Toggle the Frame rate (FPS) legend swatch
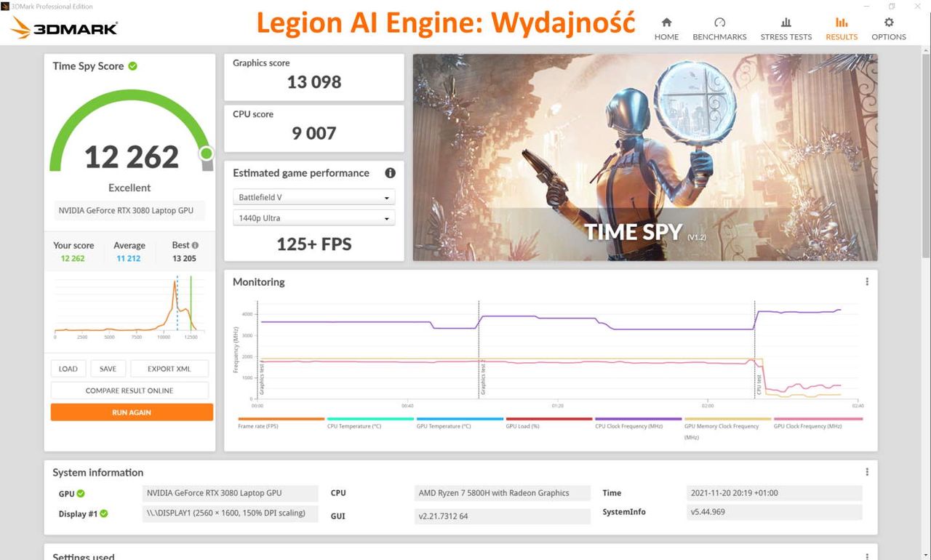 pyautogui.click(x=281, y=419)
